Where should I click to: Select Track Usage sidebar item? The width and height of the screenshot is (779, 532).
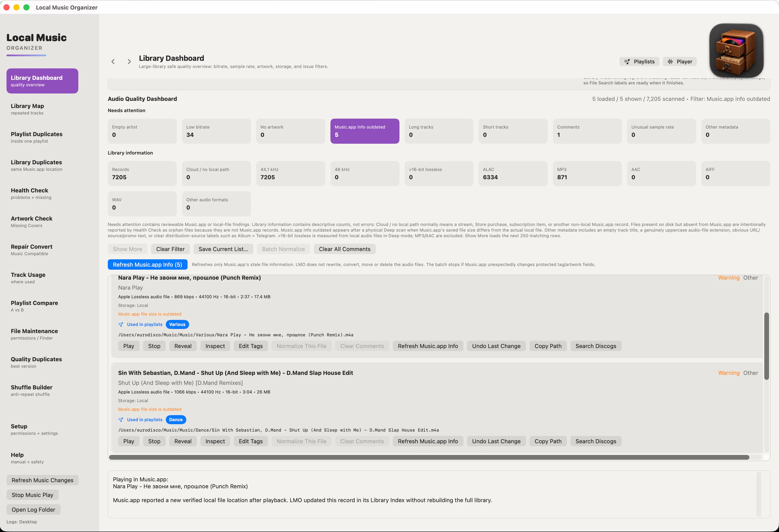pyautogui.click(x=42, y=278)
